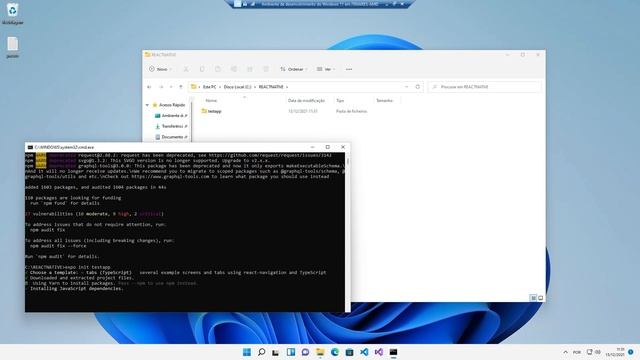This screenshot has width=640, height=360.
Task: Open taskbar Search magnifier
Action: pos(261,352)
